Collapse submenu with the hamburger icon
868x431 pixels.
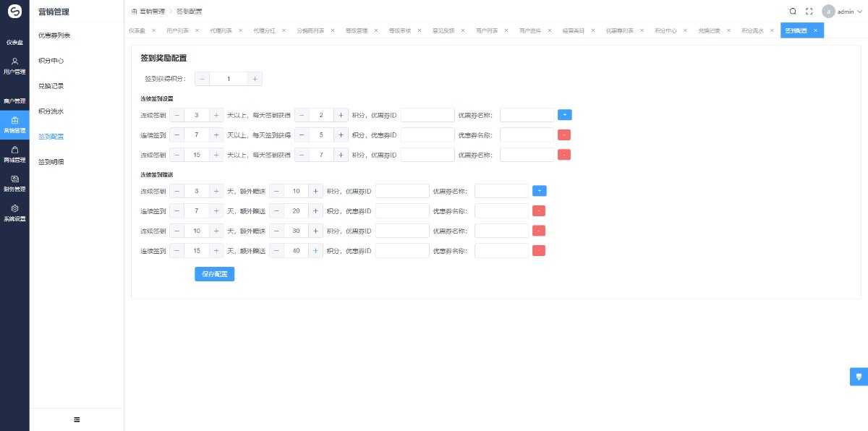point(77,419)
